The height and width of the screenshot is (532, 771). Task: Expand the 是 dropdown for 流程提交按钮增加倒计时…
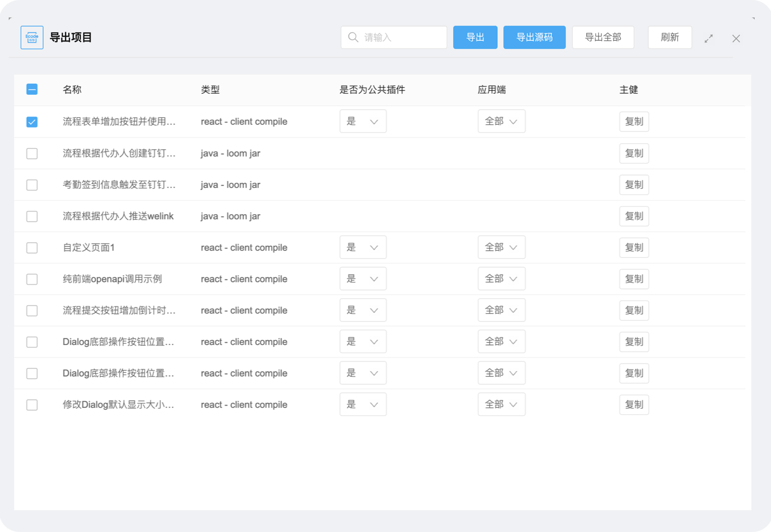click(363, 310)
